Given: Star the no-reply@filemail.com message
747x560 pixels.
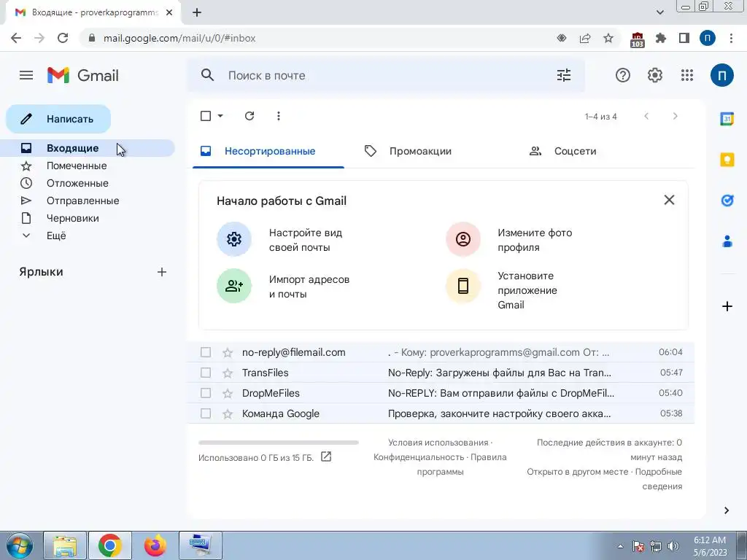Looking at the screenshot, I should tap(228, 352).
